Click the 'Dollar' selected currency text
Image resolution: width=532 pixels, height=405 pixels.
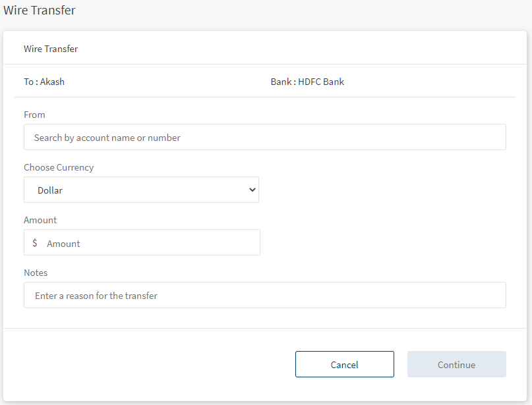[x=50, y=190]
